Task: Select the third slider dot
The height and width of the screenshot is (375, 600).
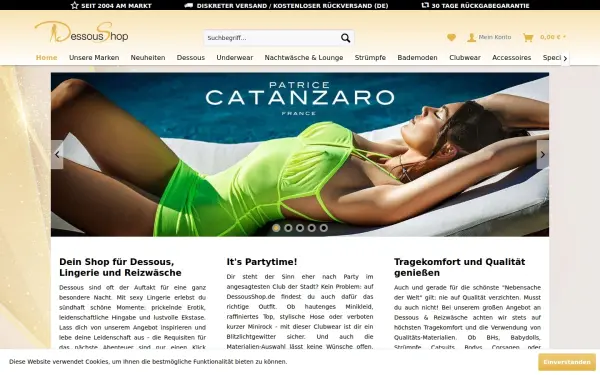Action: [300, 228]
